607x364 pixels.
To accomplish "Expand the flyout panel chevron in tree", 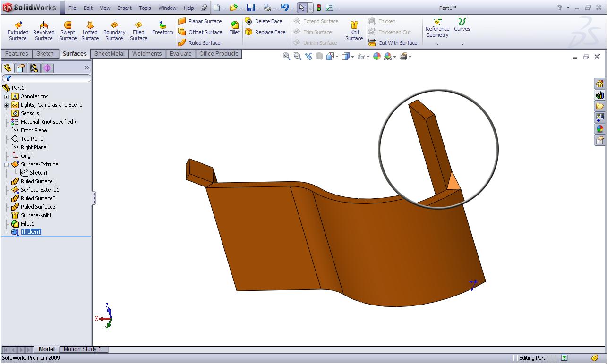I will pos(87,68).
